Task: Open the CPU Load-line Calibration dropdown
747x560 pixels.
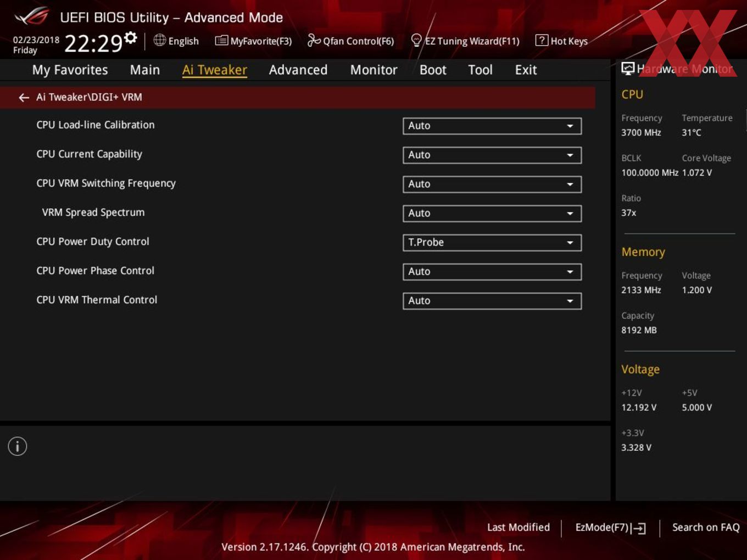Action: [x=492, y=126]
